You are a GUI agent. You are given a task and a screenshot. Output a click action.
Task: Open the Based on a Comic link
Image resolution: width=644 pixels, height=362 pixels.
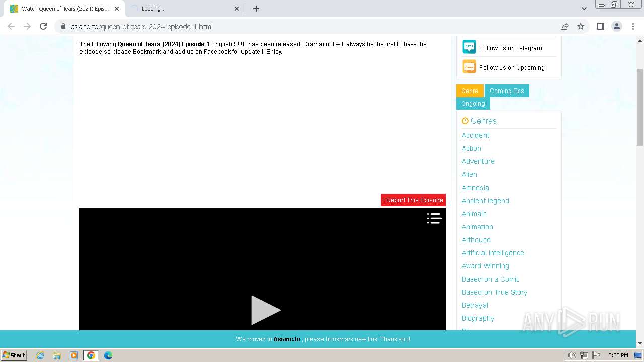click(491, 279)
